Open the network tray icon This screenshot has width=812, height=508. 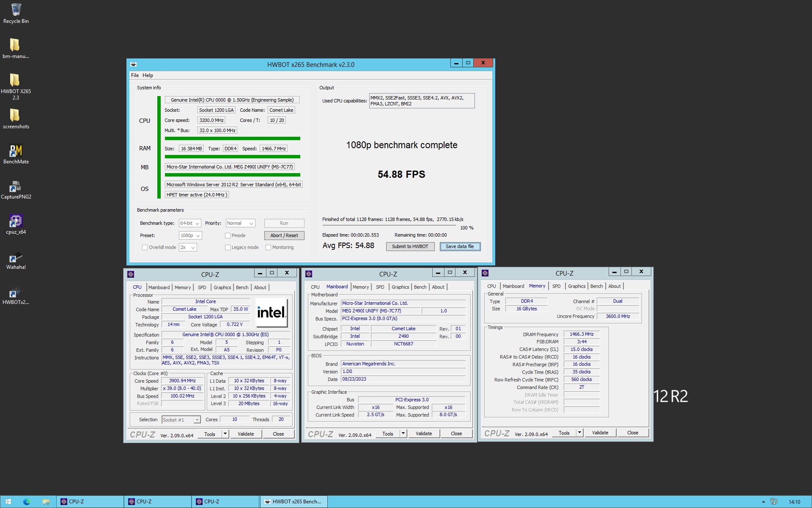click(774, 502)
